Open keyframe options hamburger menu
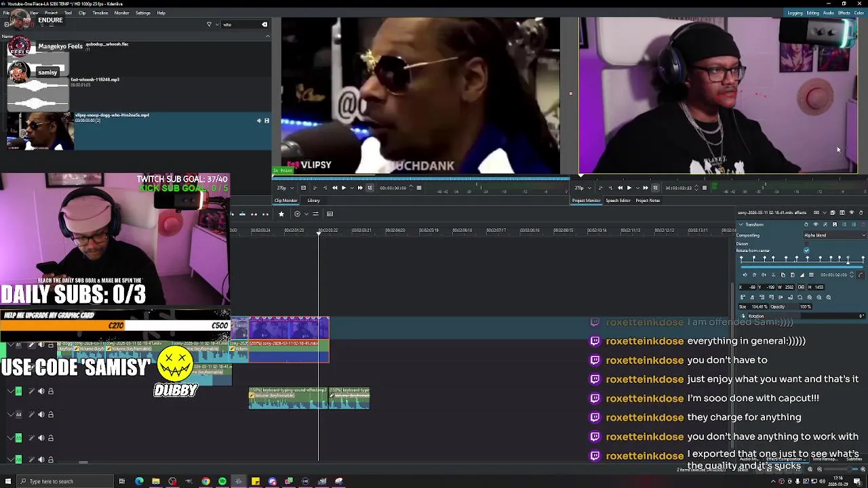 (x=811, y=274)
